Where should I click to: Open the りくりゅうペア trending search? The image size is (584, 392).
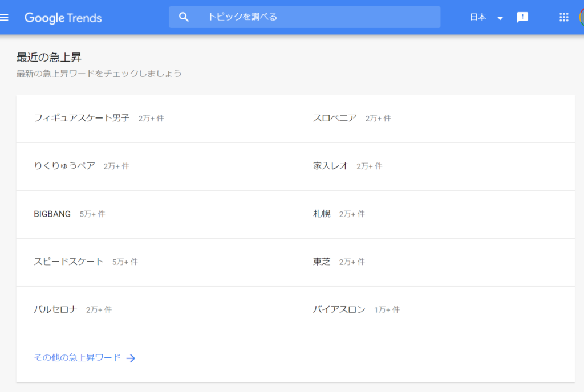[64, 166]
